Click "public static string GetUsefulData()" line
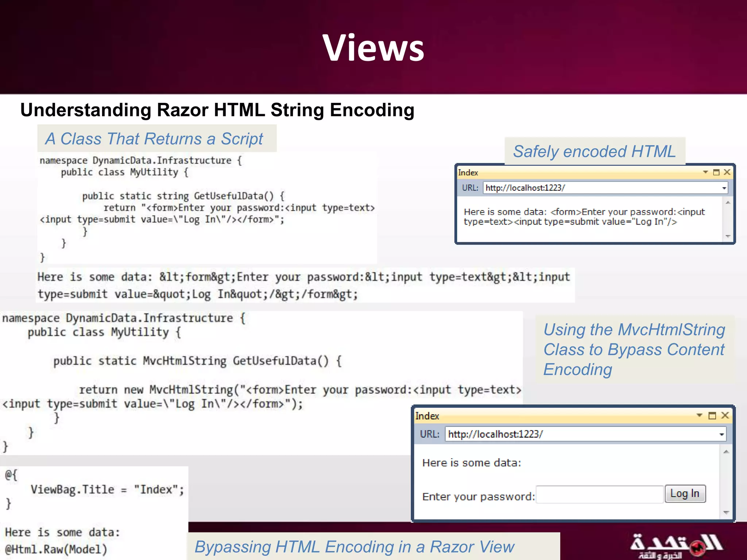The height and width of the screenshot is (560, 747). point(183,196)
